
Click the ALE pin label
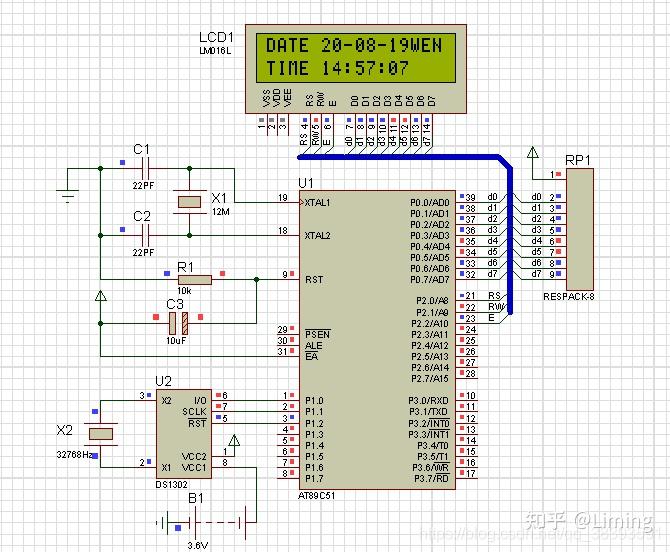pyautogui.click(x=314, y=346)
